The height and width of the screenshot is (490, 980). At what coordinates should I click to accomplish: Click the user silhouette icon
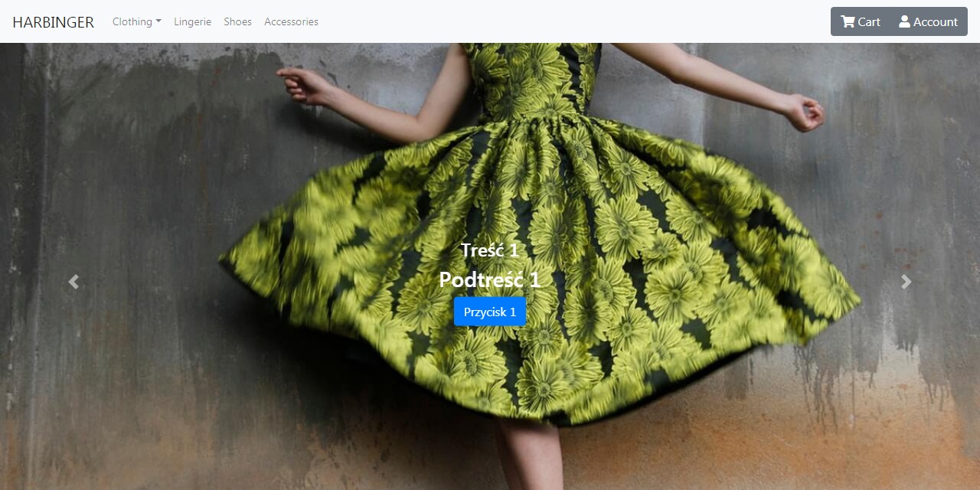(904, 21)
